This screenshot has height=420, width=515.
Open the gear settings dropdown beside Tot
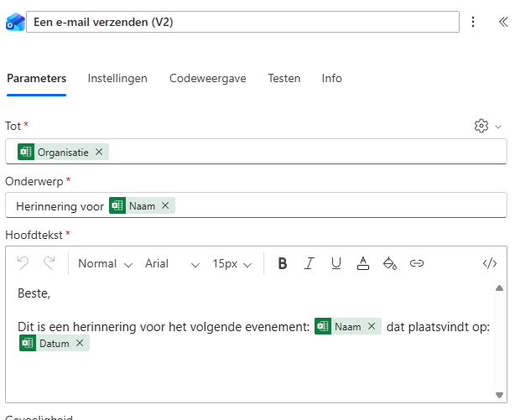[x=487, y=126]
